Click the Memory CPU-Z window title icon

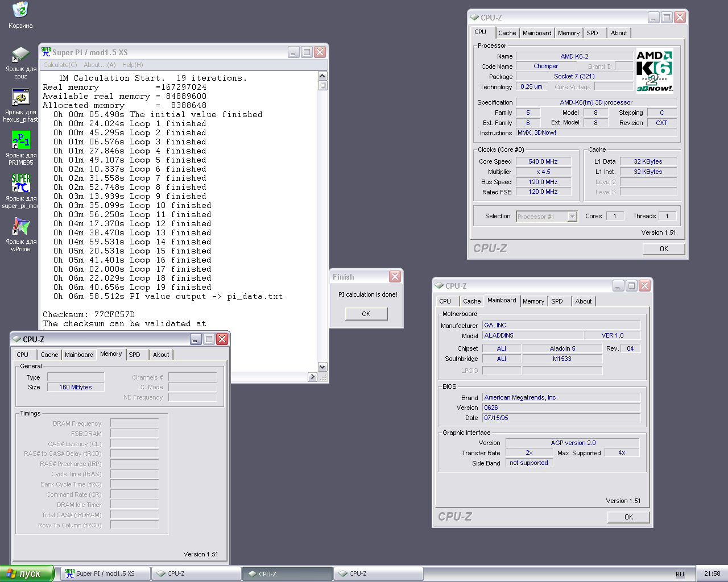(16, 339)
